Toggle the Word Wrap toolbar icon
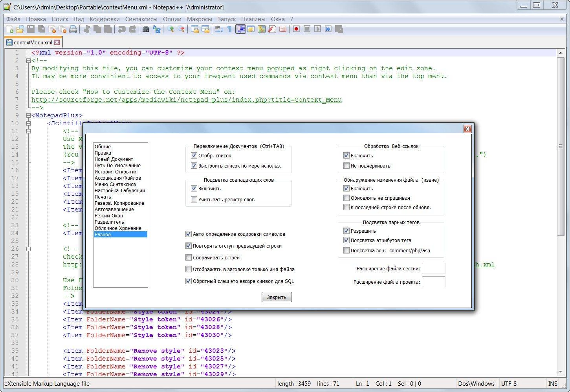This screenshot has width=570, height=392. click(x=219, y=29)
